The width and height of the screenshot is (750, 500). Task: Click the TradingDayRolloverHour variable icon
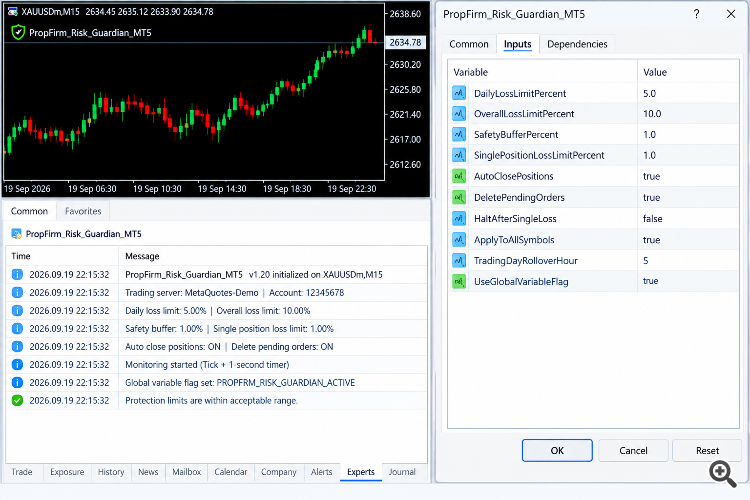(459, 261)
